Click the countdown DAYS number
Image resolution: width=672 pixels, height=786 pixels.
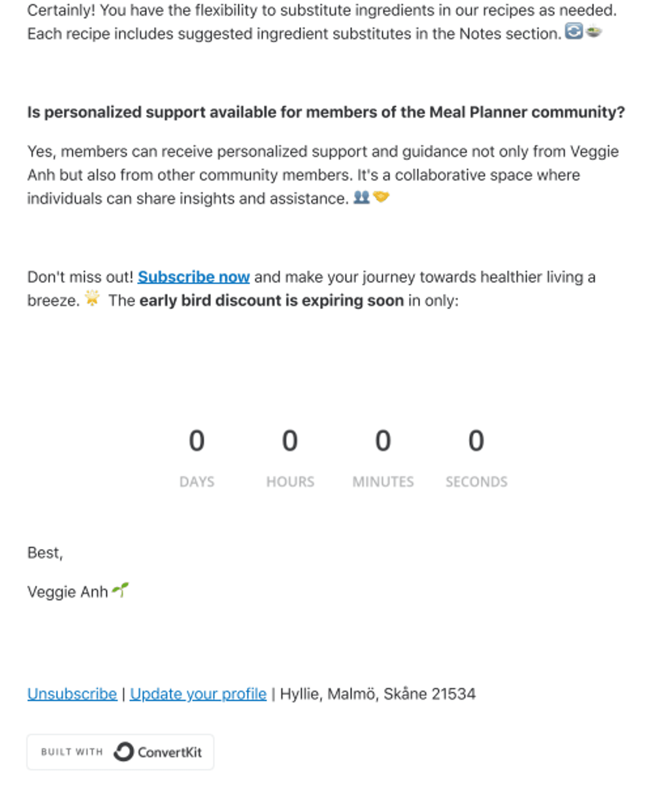click(197, 441)
